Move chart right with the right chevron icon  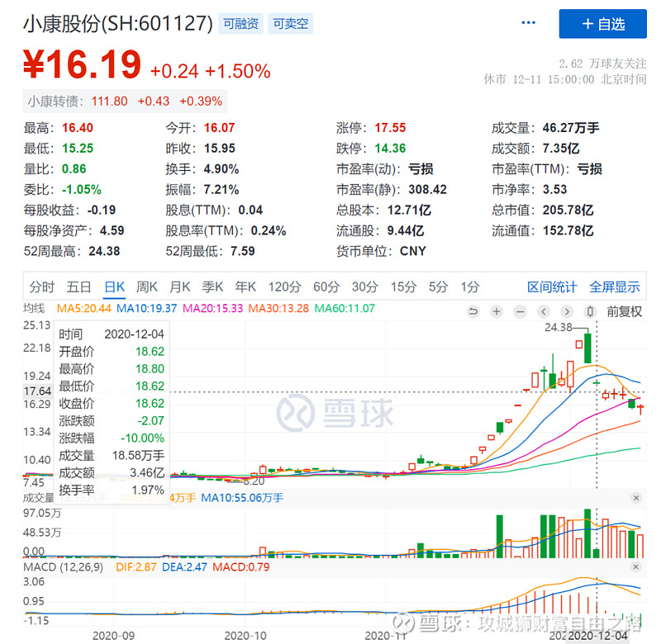[x=567, y=312]
